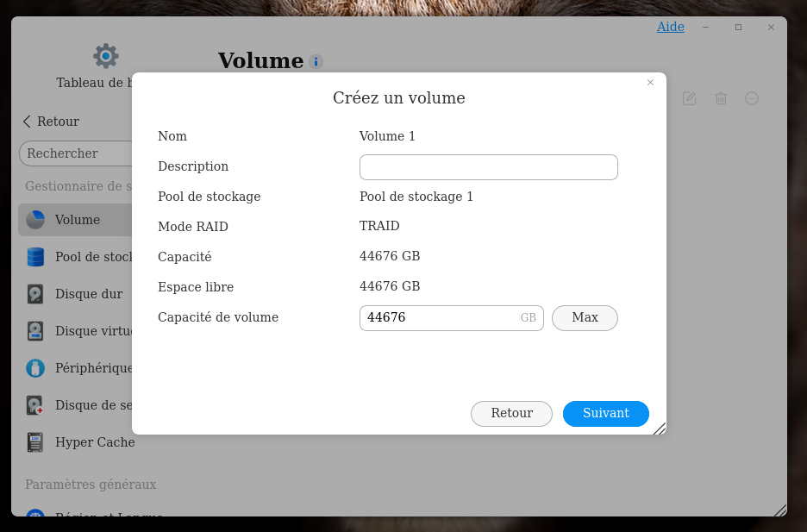Open the Disque virtuel icon

click(x=35, y=331)
